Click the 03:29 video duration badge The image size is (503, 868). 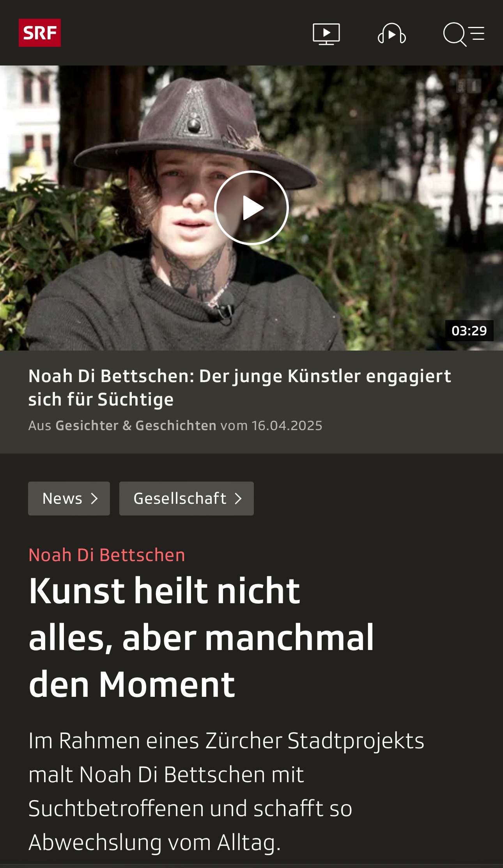(x=469, y=331)
